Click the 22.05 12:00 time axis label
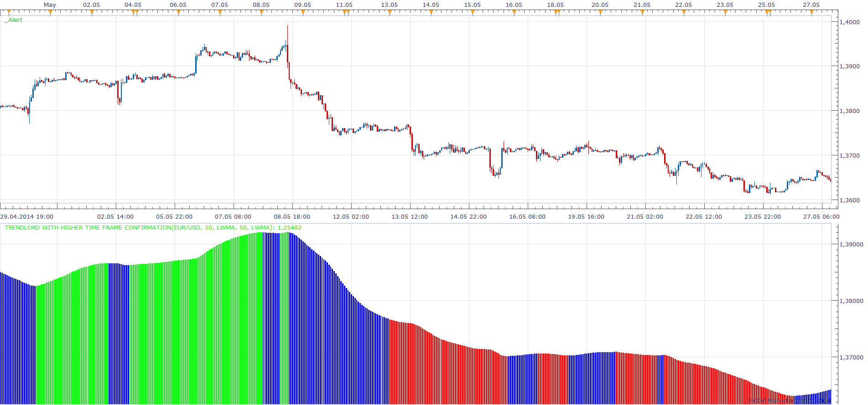This screenshot has width=868, height=405. pyautogui.click(x=704, y=217)
